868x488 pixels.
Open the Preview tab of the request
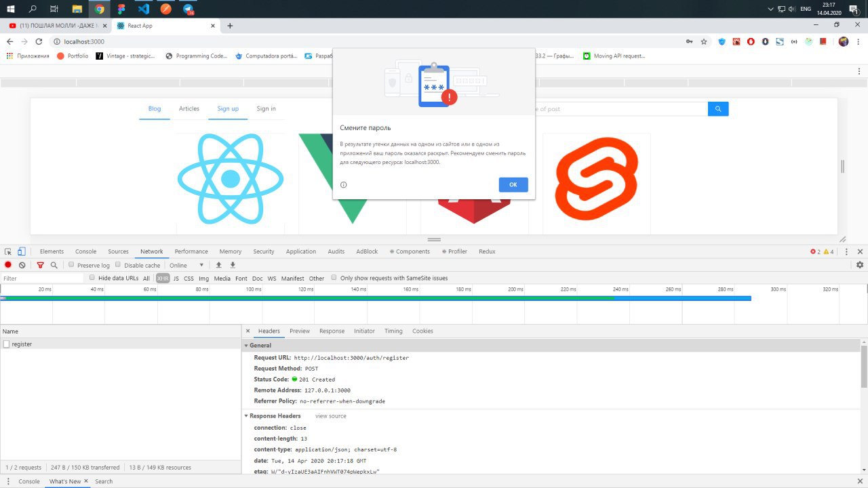[300, 331]
